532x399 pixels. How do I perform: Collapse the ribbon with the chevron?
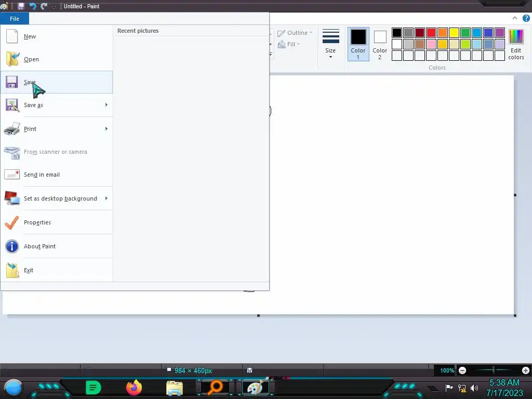(x=515, y=18)
